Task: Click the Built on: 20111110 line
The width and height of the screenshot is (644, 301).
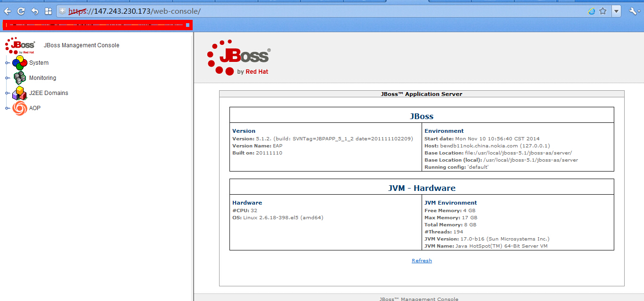Action: click(x=257, y=153)
